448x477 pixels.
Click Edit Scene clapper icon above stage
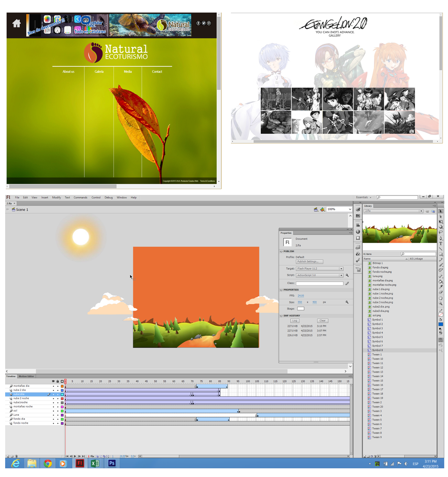tap(316, 209)
